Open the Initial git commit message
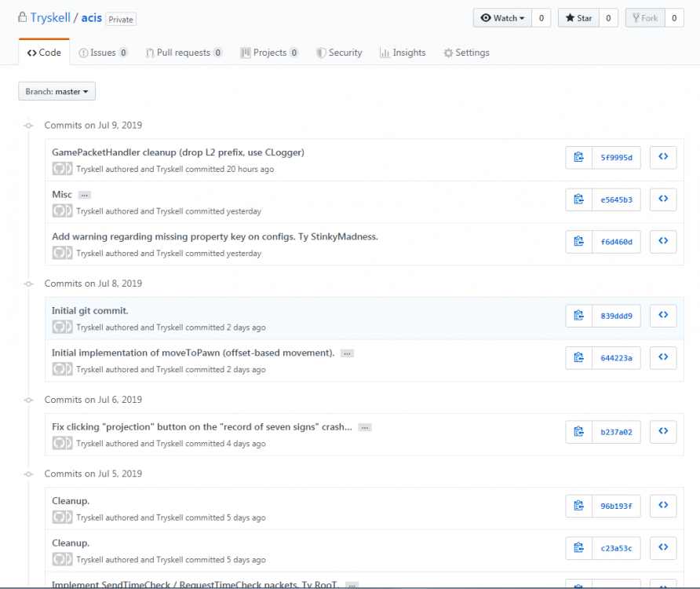The height and width of the screenshot is (589, 700). point(90,311)
